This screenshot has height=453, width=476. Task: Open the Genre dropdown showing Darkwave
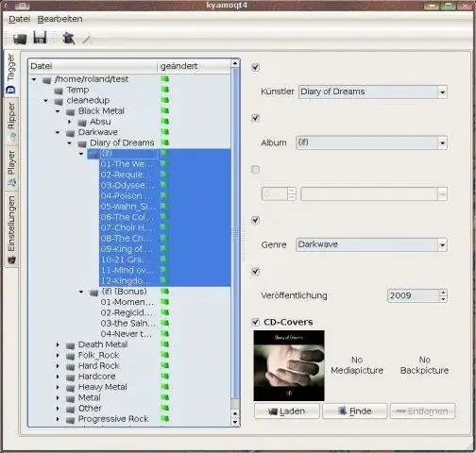[371, 244]
